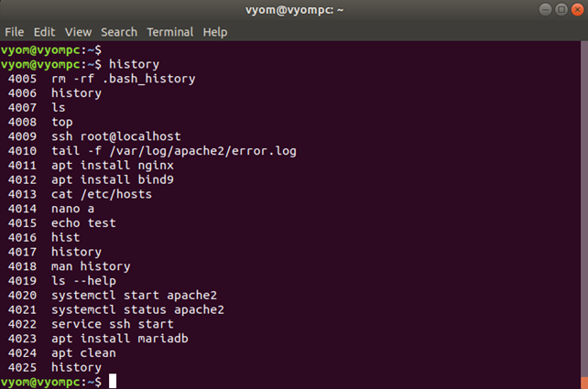This screenshot has height=389, width=588.
Task: Click the 'ssh root@localhost' history entry
Action: (115, 136)
